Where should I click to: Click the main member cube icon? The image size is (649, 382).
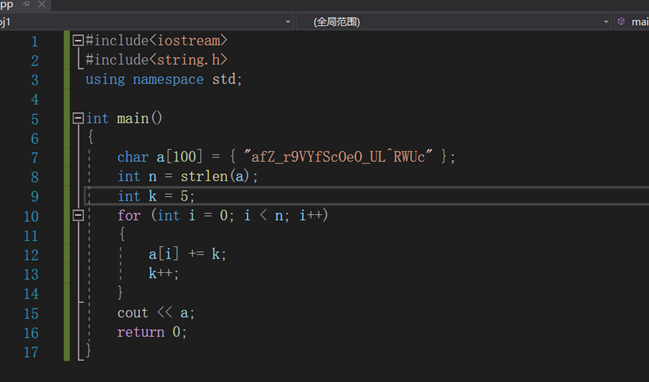621,22
